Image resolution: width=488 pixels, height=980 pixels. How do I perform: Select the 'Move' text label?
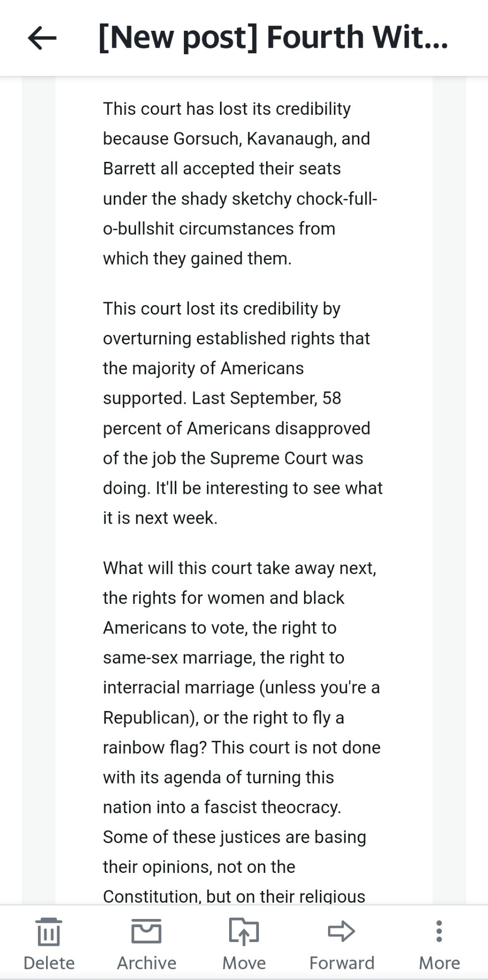[x=244, y=963]
